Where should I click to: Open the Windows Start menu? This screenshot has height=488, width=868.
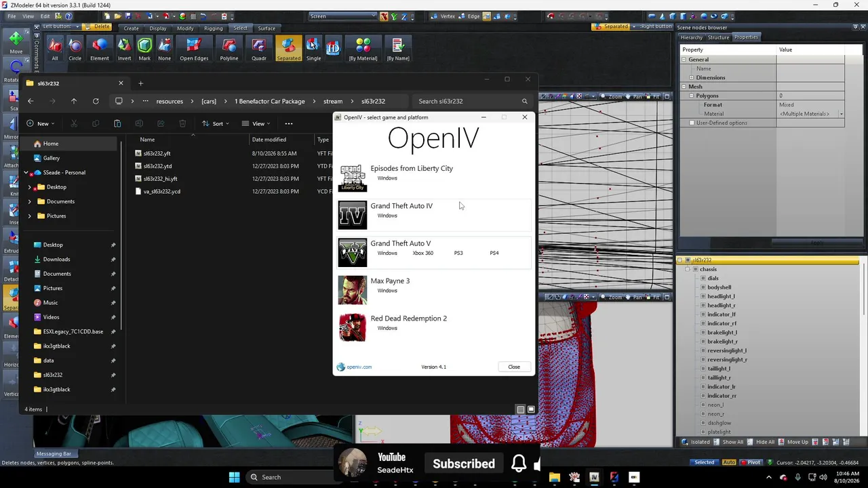tap(234, 477)
